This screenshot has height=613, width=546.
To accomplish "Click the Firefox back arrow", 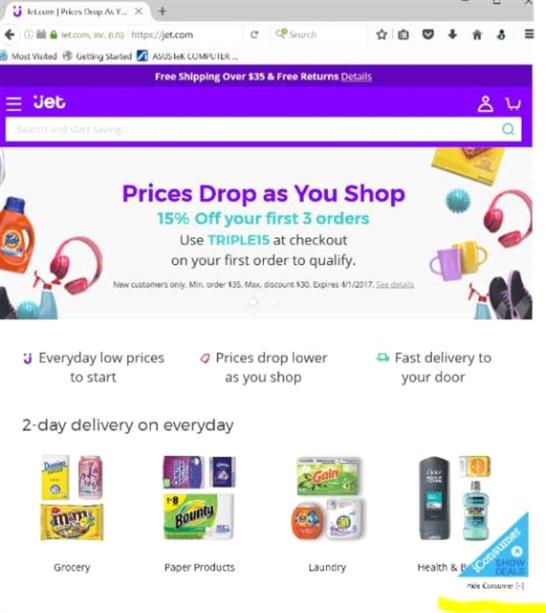I will pyautogui.click(x=10, y=35).
